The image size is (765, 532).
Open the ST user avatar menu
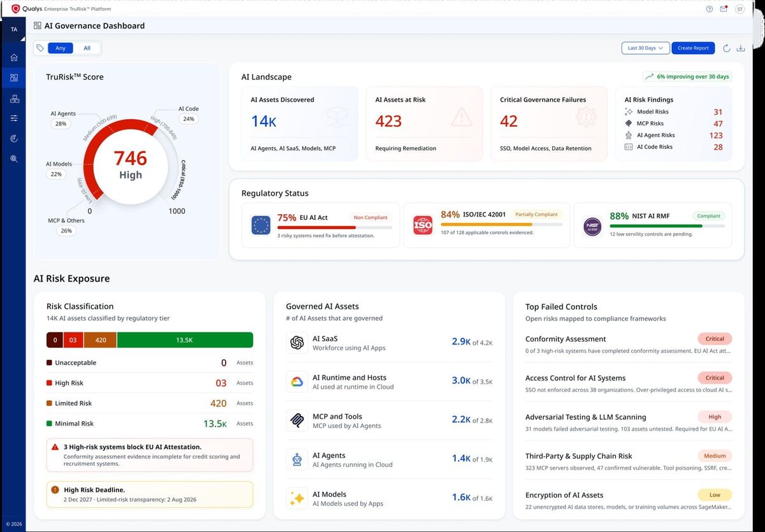(x=739, y=9)
